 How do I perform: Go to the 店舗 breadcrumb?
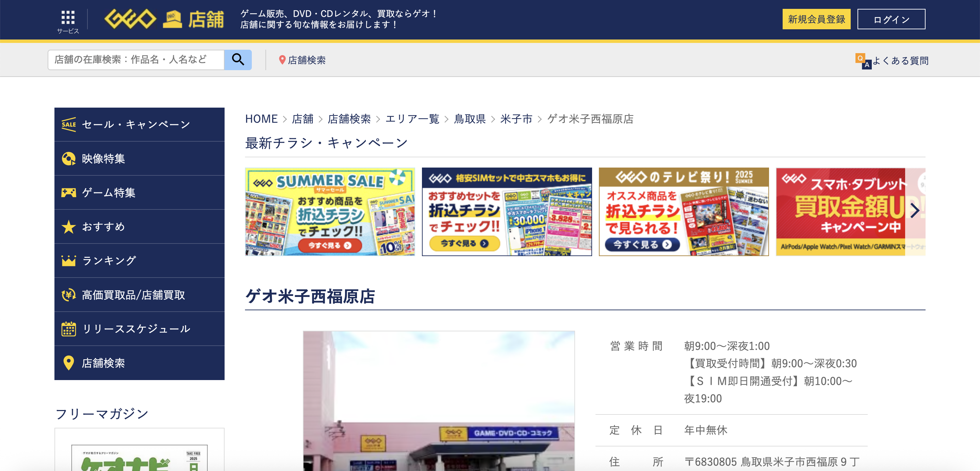[x=303, y=119]
